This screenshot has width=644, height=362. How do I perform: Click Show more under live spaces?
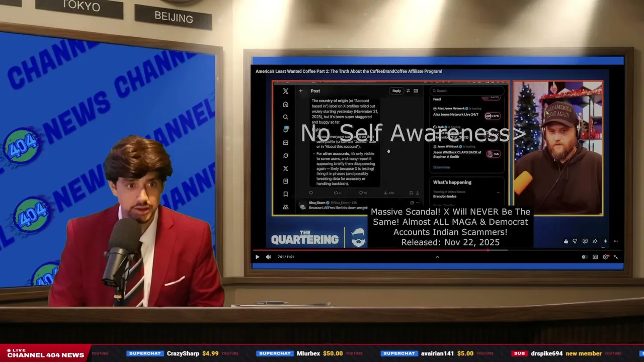click(x=441, y=167)
